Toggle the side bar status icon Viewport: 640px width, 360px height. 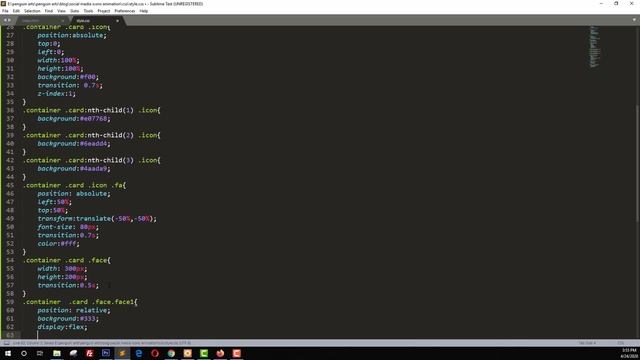point(7,343)
